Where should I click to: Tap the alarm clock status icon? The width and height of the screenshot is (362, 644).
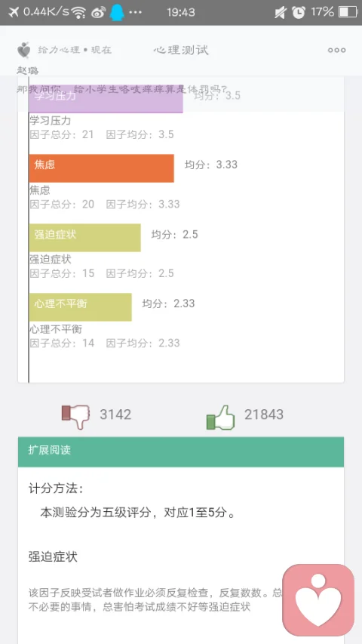click(x=299, y=13)
